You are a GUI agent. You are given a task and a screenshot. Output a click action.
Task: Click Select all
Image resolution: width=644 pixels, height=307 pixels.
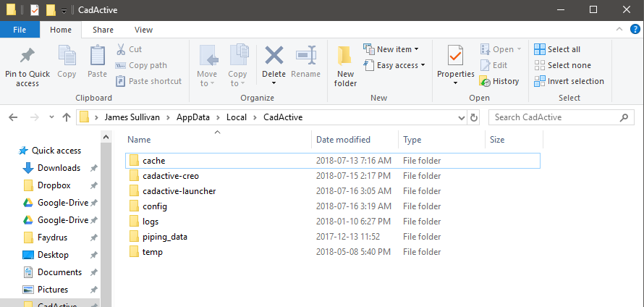pos(557,49)
